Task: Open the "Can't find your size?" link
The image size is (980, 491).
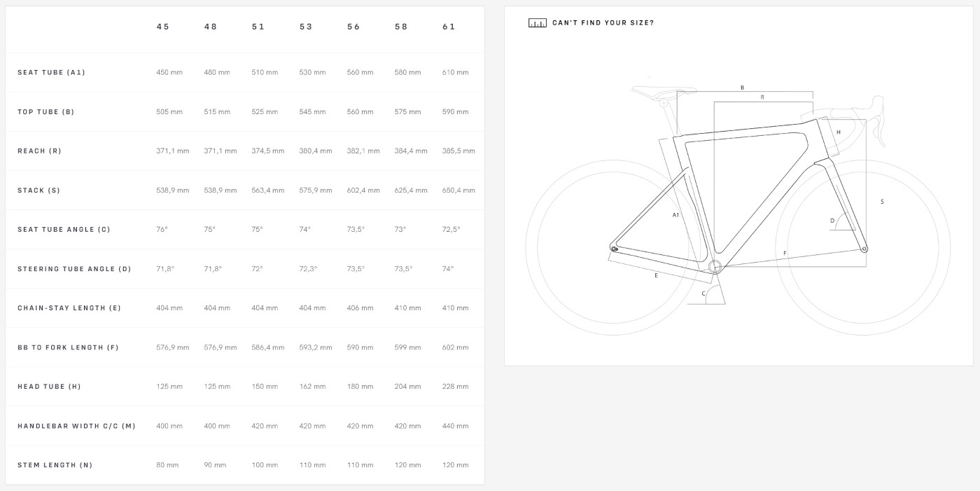Action: click(x=603, y=23)
